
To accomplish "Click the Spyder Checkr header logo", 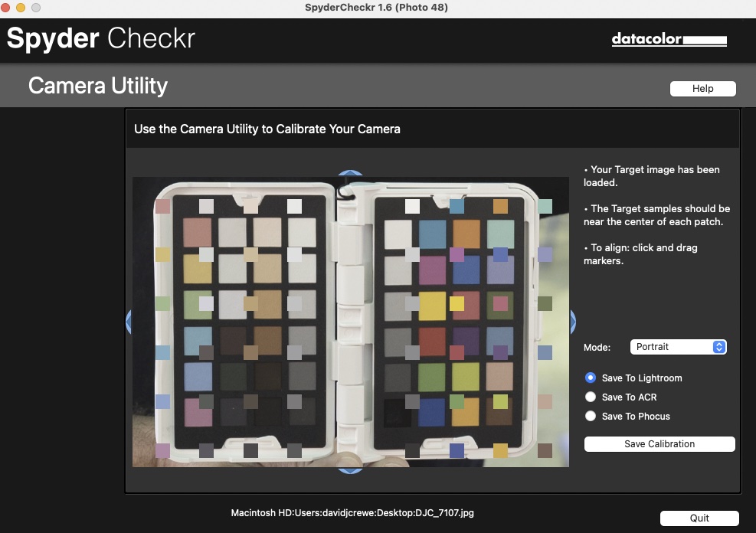I will pos(100,38).
